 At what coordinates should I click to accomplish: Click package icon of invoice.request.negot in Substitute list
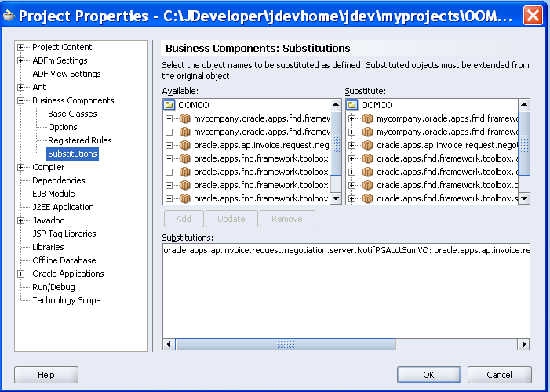[367, 145]
